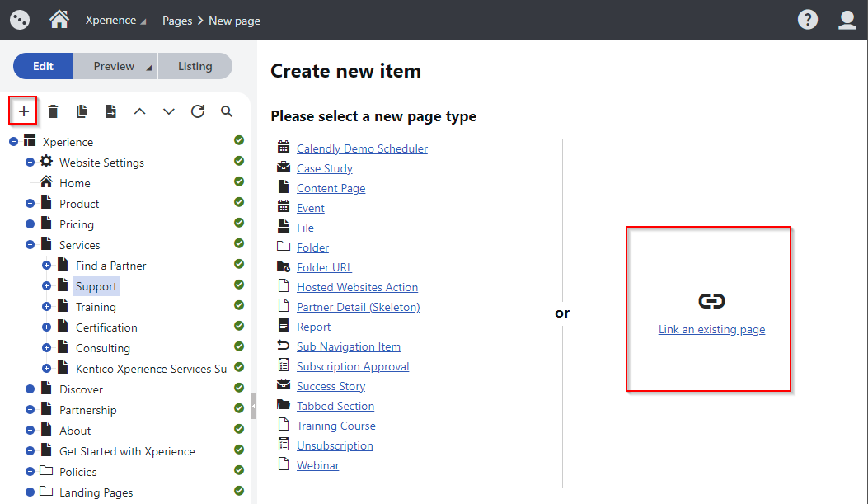Viewport: 868px width, 504px height.
Task: Select Kentico Xperience Services Su tree item
Action: 151,369
